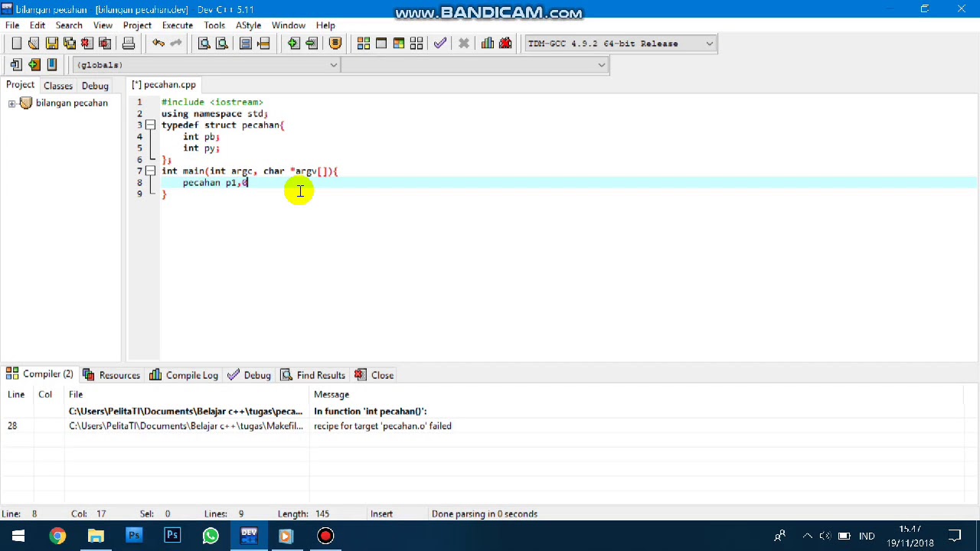The height and width of the screenshot is (551, 980).
Task: Click the purple checkmark Debug icon
Action: (x=440, y=44)
